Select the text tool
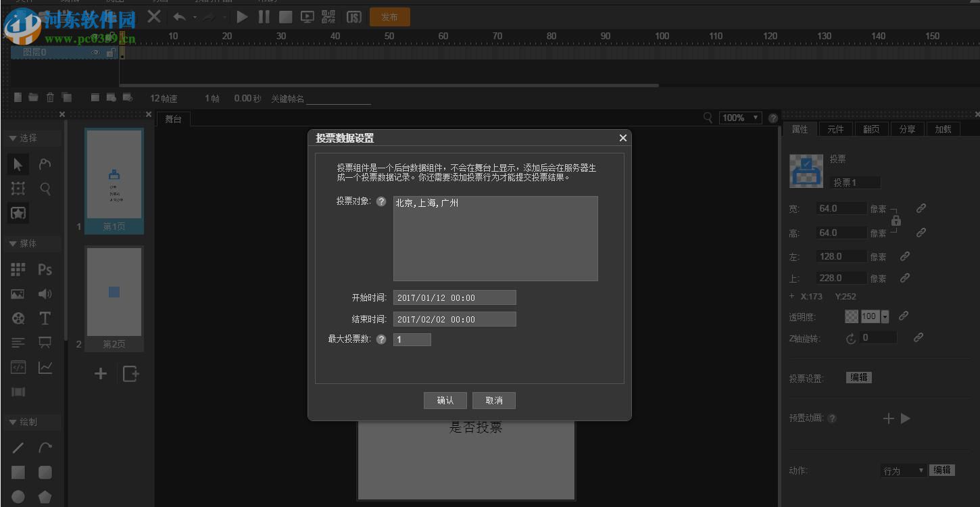980x507 pixels. coord(45,318)
